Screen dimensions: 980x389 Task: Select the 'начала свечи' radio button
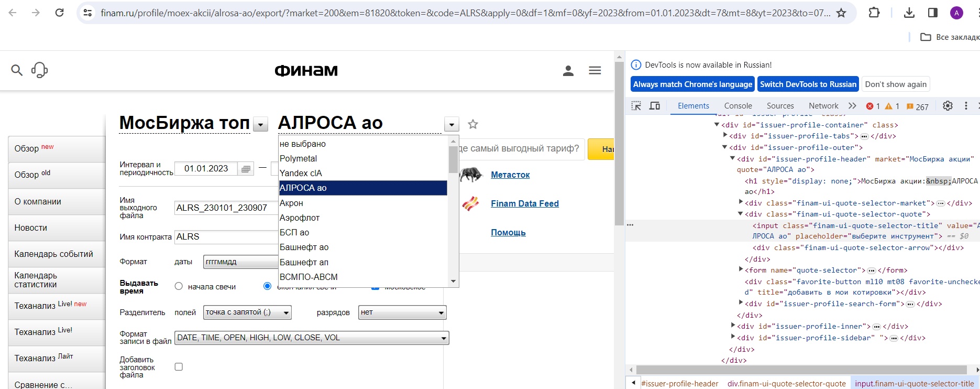pos(179,286)
